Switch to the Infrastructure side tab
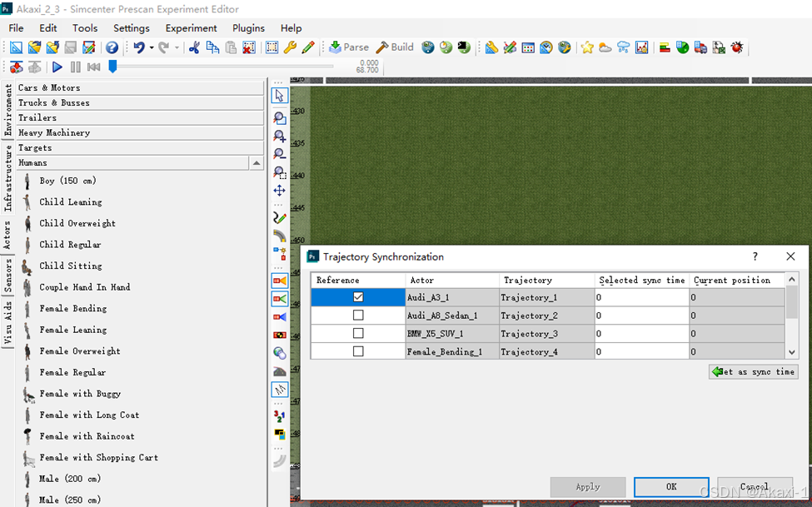The height and width of the screenshot is (507, 812). tap(7, 177)
